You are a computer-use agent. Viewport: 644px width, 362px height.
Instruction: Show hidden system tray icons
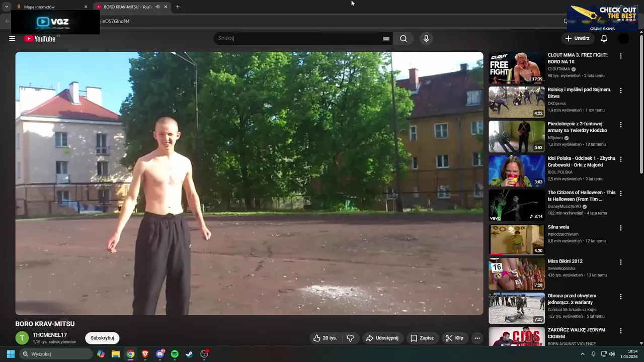583,354
